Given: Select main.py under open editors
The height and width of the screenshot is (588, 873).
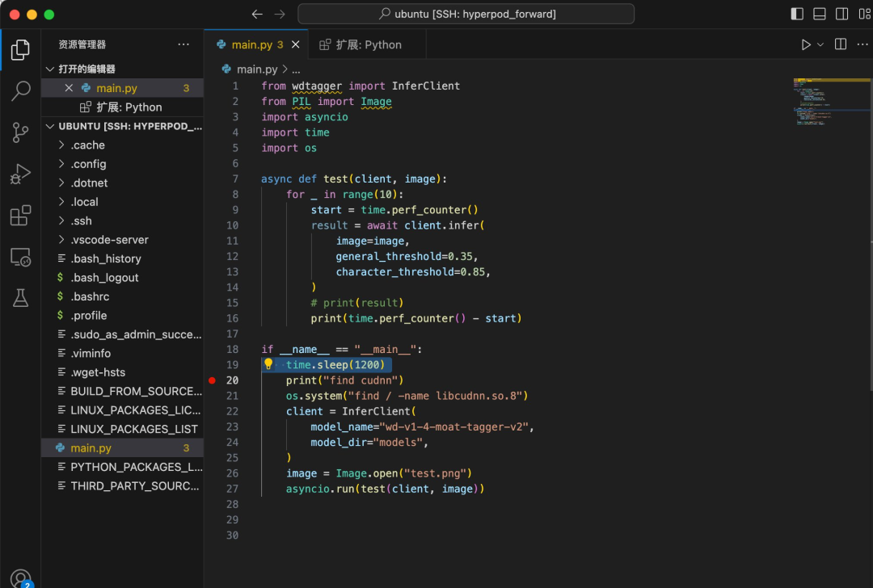Looking at the screenshot, I should coord(122,88).
